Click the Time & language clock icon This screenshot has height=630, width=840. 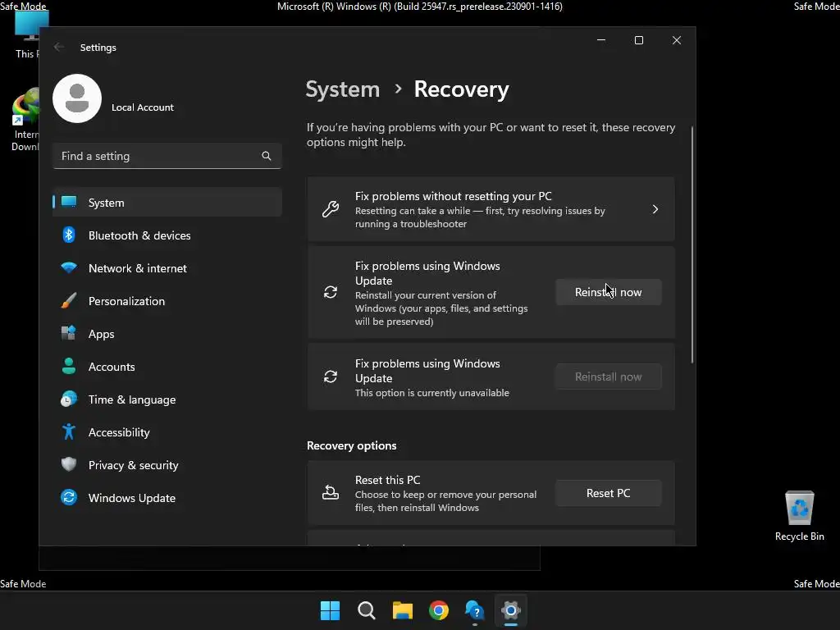tap(69, 399)
